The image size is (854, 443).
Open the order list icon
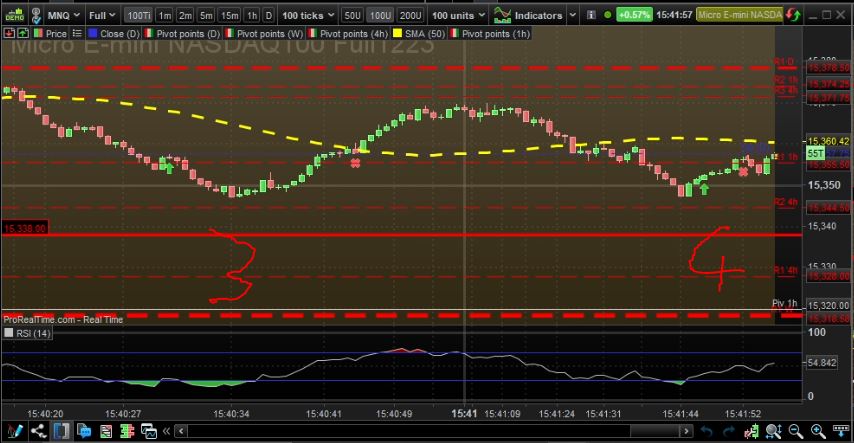tap(106, 432)
